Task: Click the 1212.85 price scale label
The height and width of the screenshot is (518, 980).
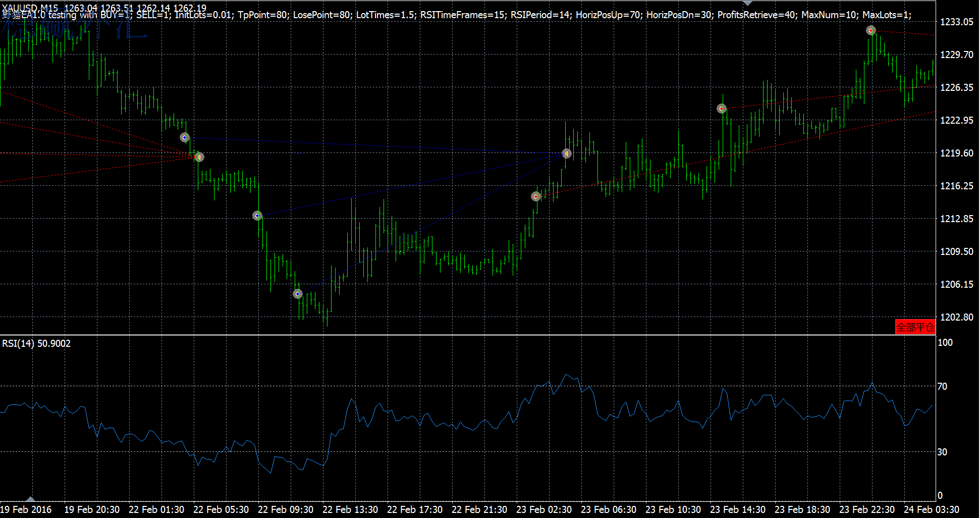Action: tap(957, 219)
